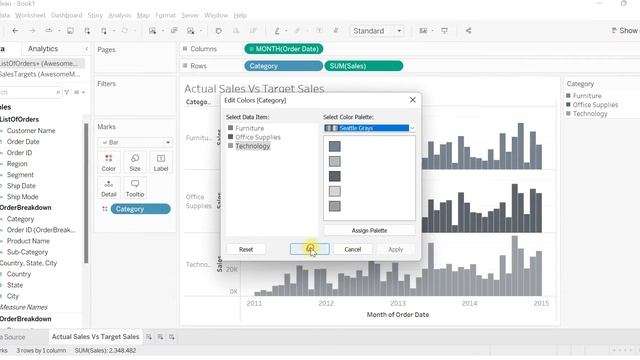Click the Presentation Mode toolbar icon
This screenshot has height=360, width=640.
point(444,31)
